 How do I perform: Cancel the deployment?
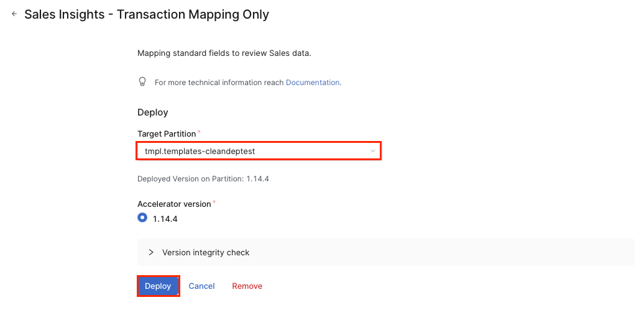[x=201, y=286]
